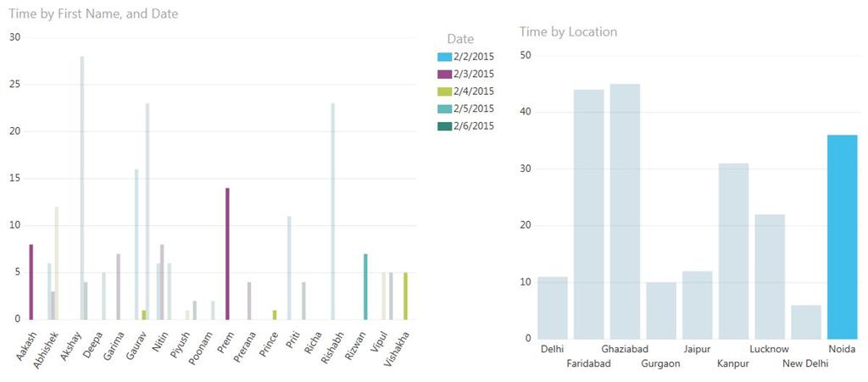Click Prem's purple bar
The image size is (868, 382).
227,254
